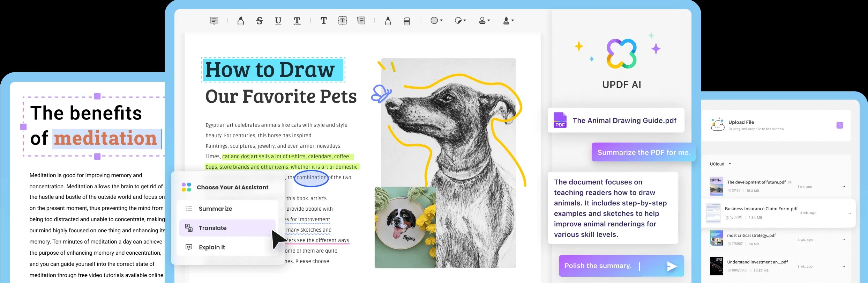Choose the underline markup tool
Viewport: 868px width, 283px height.
(x=278, y=21)
